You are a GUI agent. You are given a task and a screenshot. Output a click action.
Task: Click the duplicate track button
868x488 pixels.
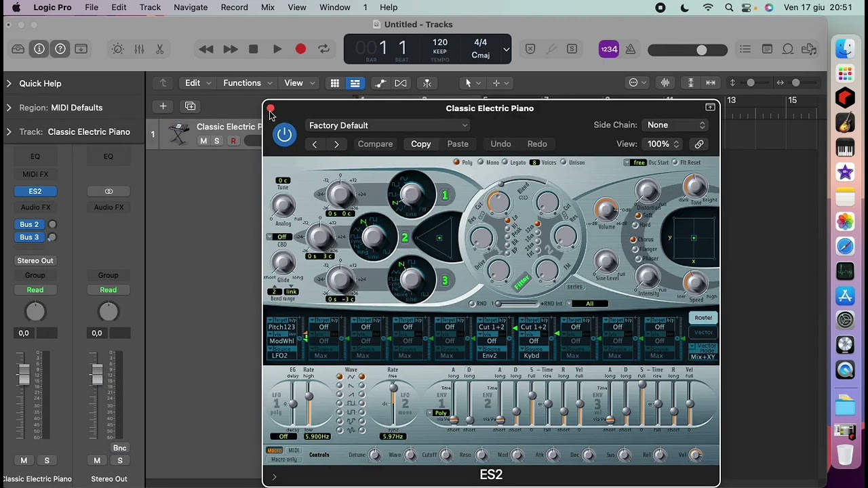[x=190, y=106]
